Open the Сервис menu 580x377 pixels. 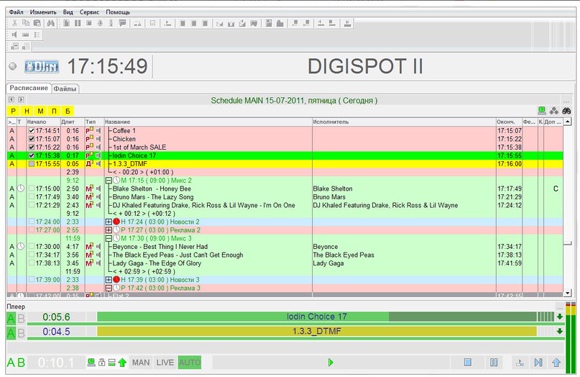(89, 12)
